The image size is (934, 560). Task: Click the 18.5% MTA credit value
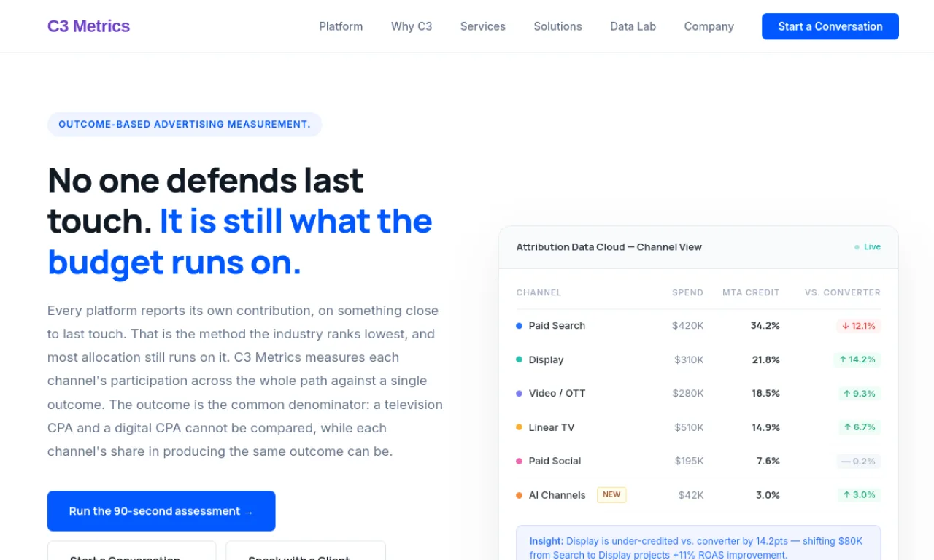[x=766, y=393]
